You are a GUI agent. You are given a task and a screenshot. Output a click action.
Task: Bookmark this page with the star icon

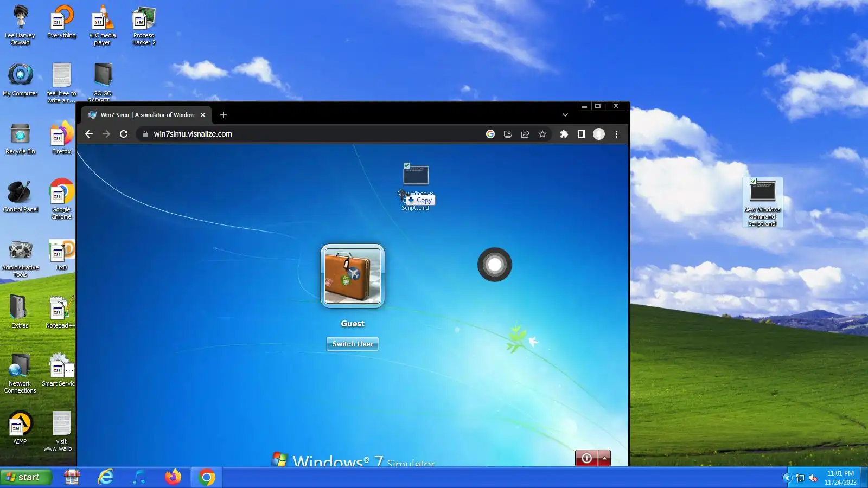pyautogui.click(x=542, y=134)
